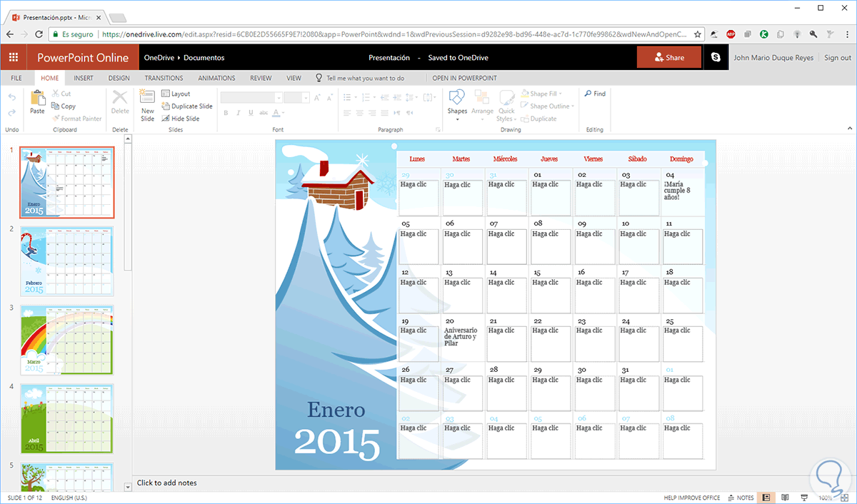Open the Shapes gallery

457,105
